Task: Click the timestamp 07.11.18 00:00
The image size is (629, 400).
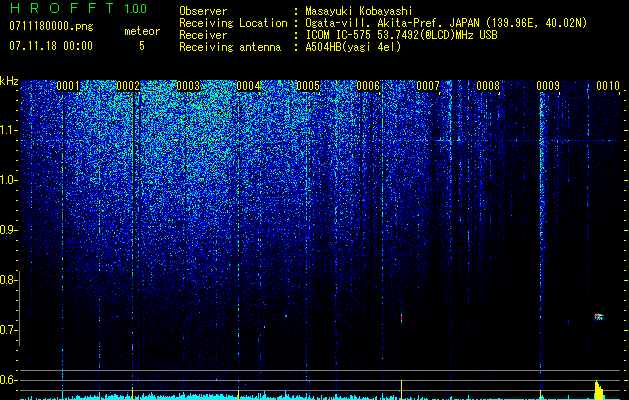Action: [51, 46]
